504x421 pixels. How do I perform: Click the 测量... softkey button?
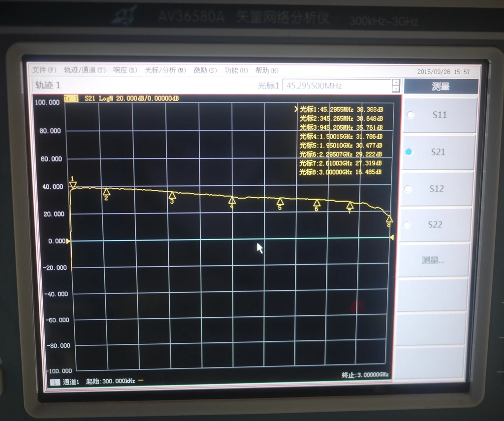tap(433, 260)
